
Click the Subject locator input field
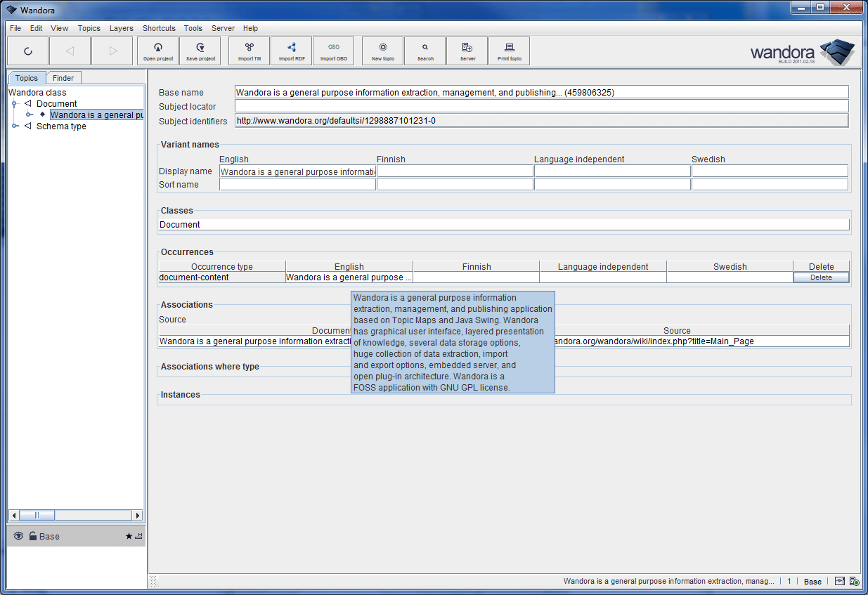pyautogui.click(x=541, y=107)
